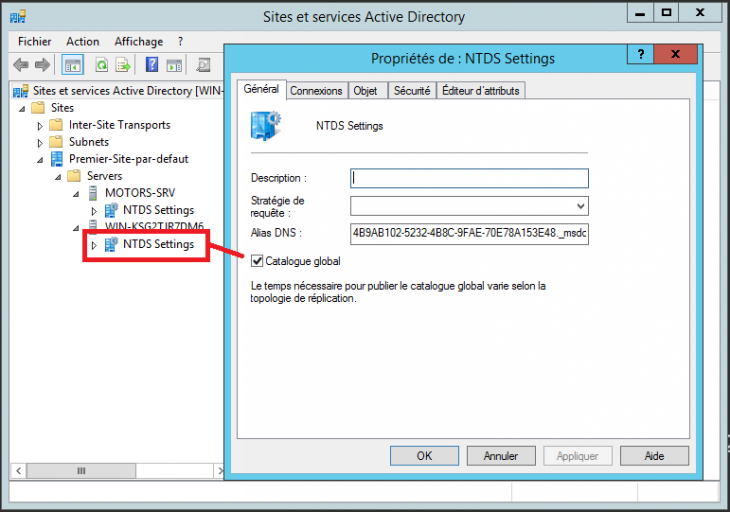Click the MOTORS-SRV server icon
Viewport: 730px width, 512px height.
[93, 193]
